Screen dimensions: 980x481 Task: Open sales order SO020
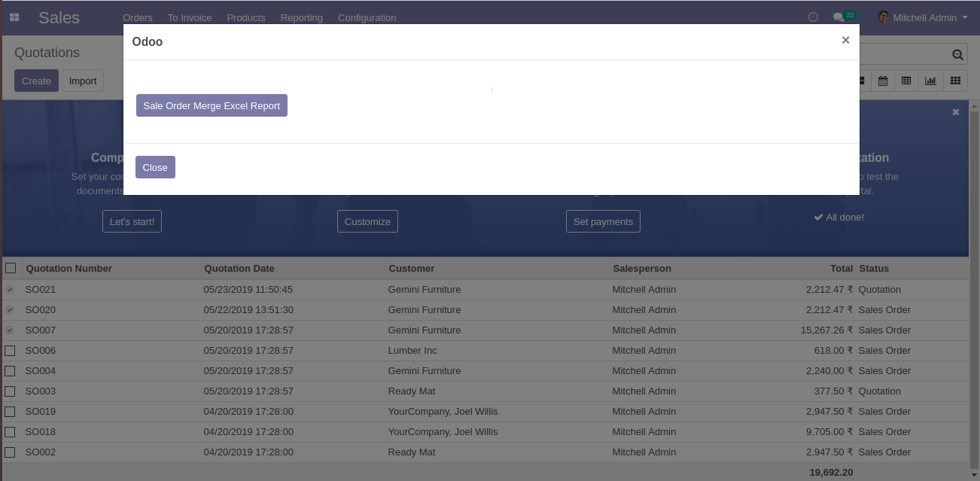pyautogui.click(x=41, y=310)
